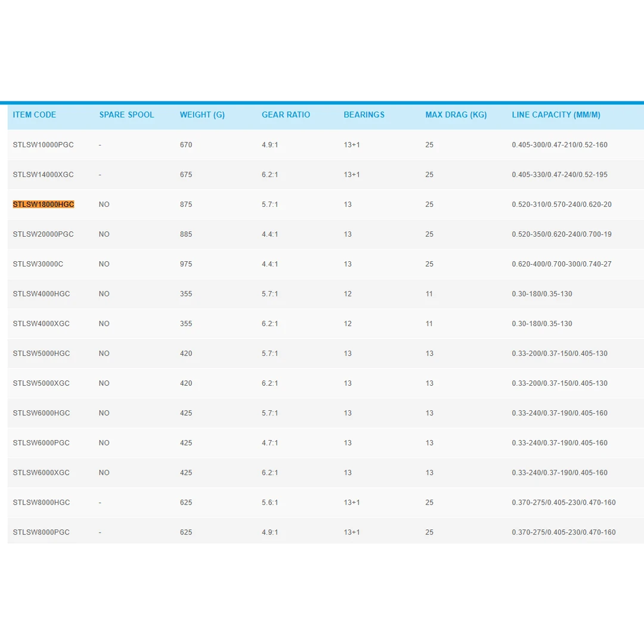Viewport: 644px width, 644px height.
Task: Click line capacity 0.620-400/0.700-300/0.740-27
Action: click(561, 264)
